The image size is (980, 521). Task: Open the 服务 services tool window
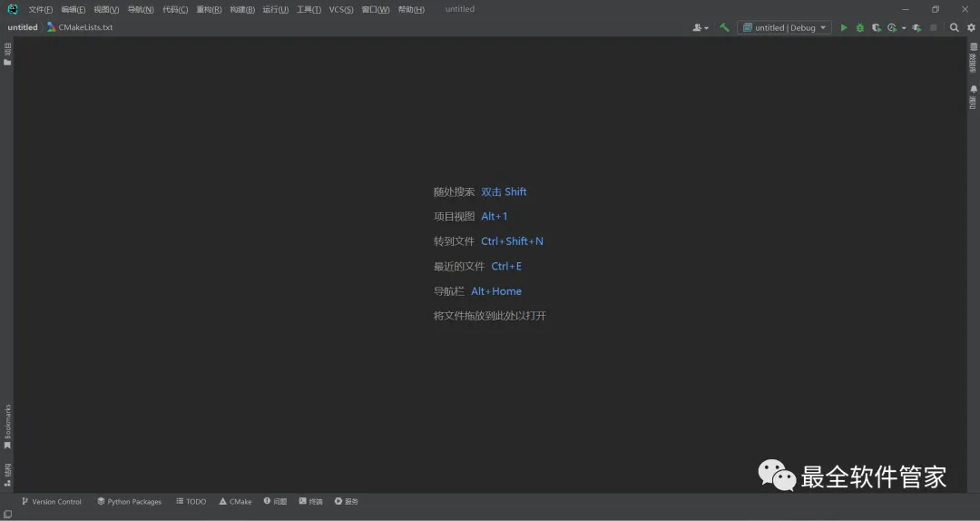pos(347,502)
